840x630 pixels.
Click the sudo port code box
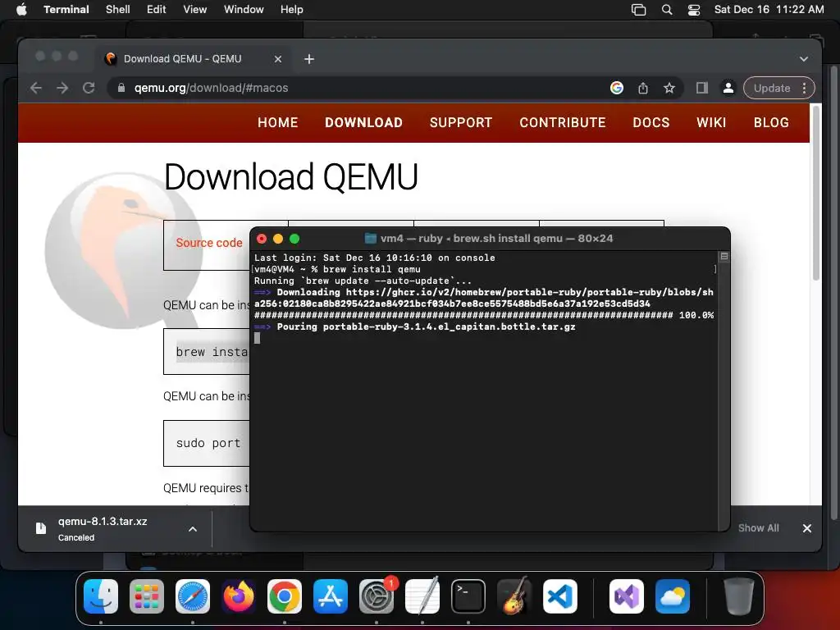[x=207, y=443]
